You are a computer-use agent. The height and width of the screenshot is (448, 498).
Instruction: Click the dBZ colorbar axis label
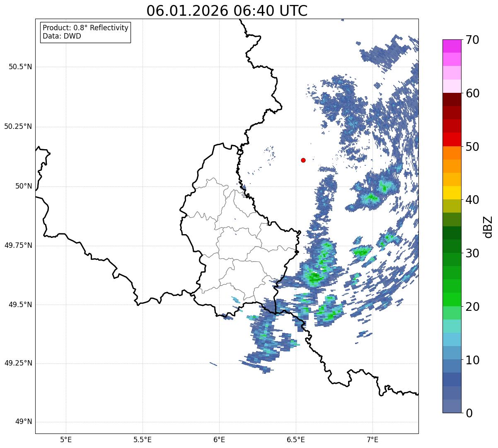click(x=488, y=226)
